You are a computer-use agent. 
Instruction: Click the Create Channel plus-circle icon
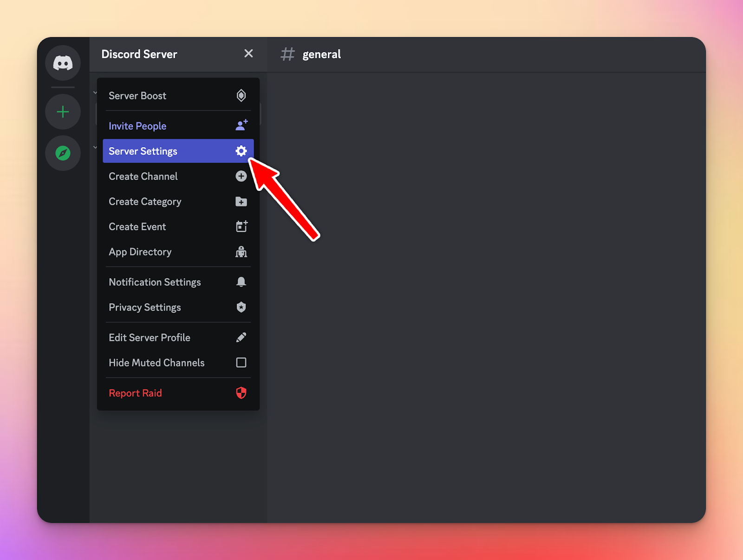click(241, 176)
